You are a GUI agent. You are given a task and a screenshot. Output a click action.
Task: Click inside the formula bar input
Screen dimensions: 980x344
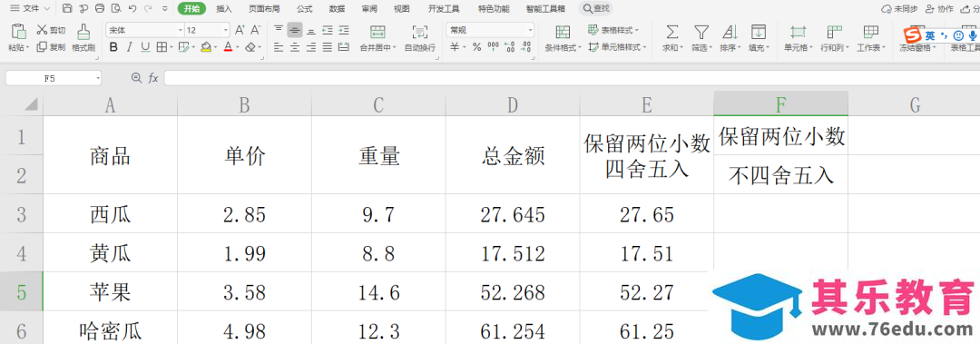click(572, 78)
